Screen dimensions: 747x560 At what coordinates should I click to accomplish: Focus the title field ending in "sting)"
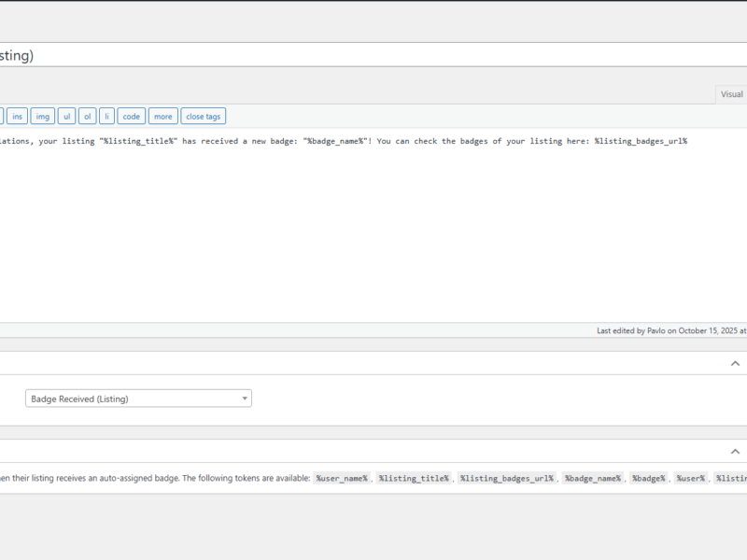tap(373, 55)
